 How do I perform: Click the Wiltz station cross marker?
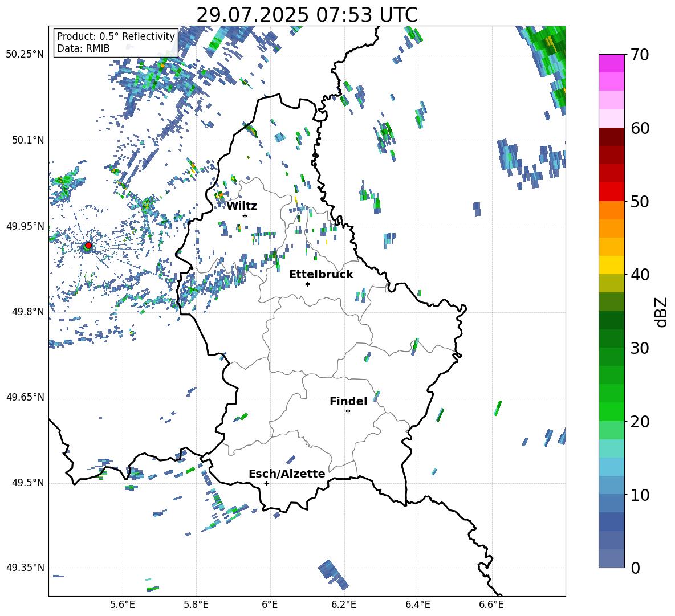[x=245, y=215]
